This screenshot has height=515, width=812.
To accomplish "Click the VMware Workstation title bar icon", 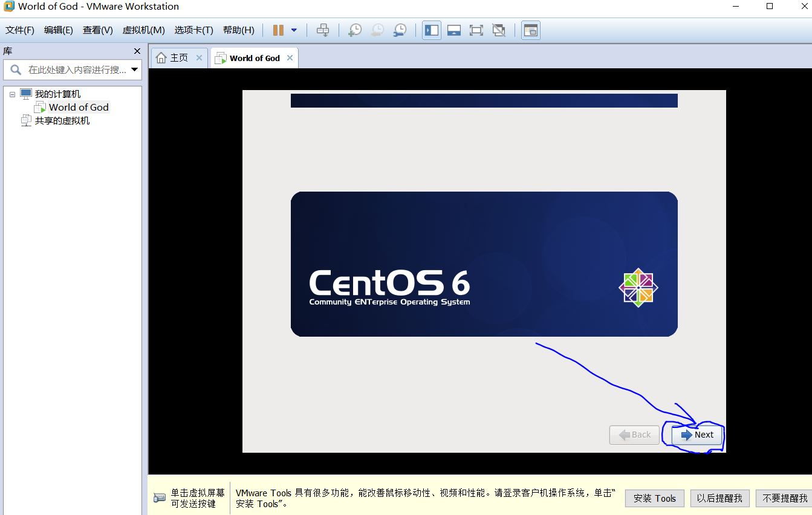I will tap(9, 7).
